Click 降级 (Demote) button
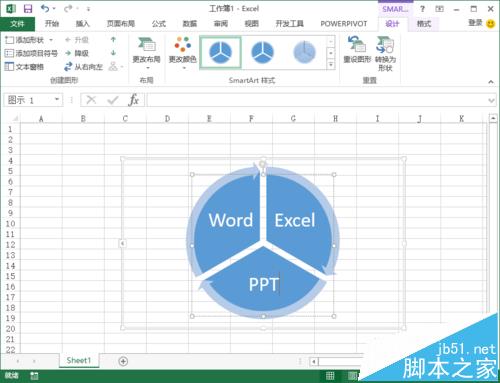 click(x=77, y=53)
